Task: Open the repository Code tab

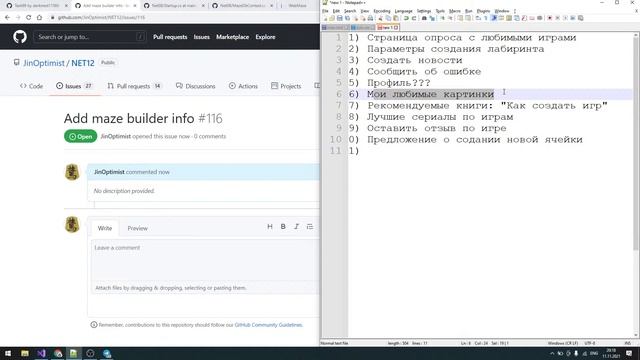Action: (31, 86)
